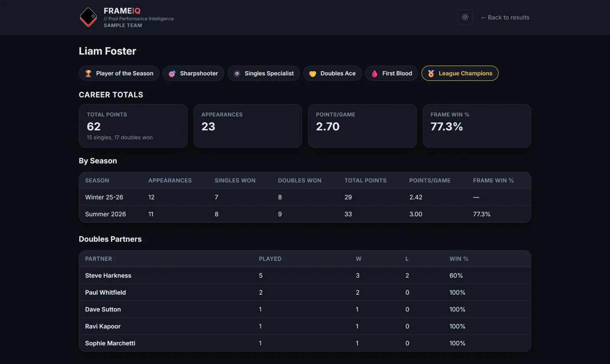Screen dimensions: 610x364
Task: Select the Winter 25-26 season row name
Action: [104, 197]
